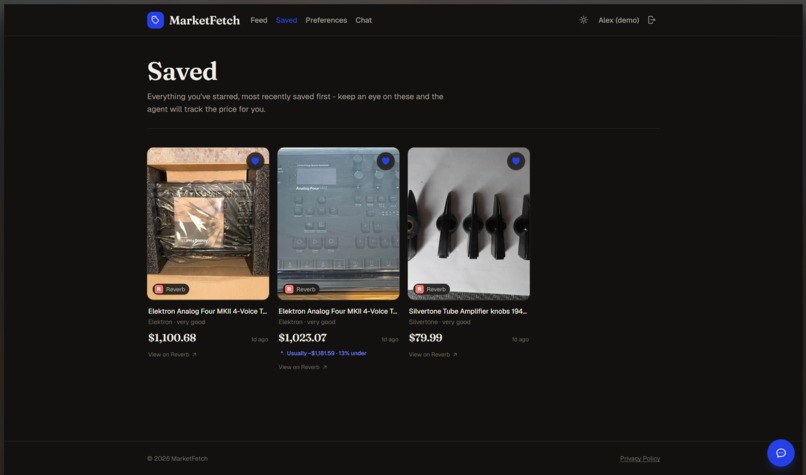Screen dimensions: 806x475
Task: Click the $79.99 price
Action: coord(425,338)
